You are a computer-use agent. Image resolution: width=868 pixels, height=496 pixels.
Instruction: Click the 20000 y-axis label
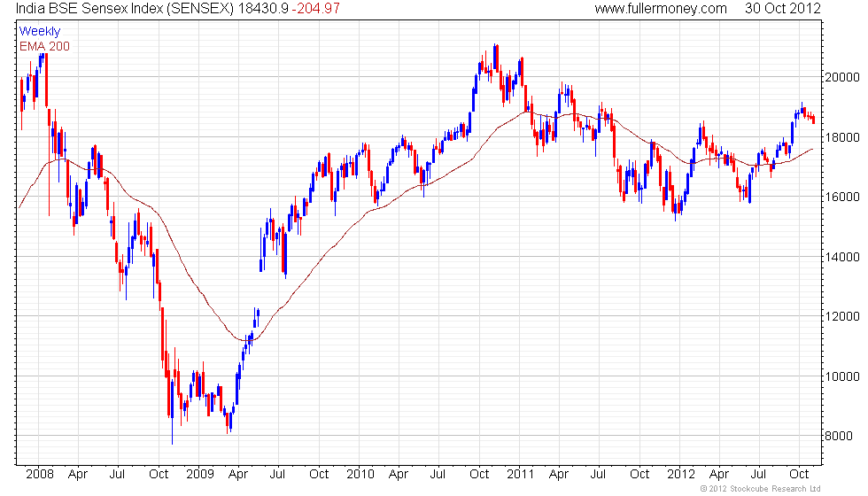pyautogui.click(x=842, y=78)
